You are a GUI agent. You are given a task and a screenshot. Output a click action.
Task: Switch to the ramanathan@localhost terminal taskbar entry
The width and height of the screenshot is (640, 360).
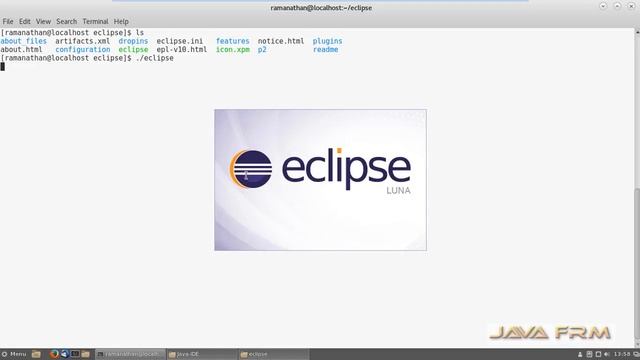tap(130, 354)
